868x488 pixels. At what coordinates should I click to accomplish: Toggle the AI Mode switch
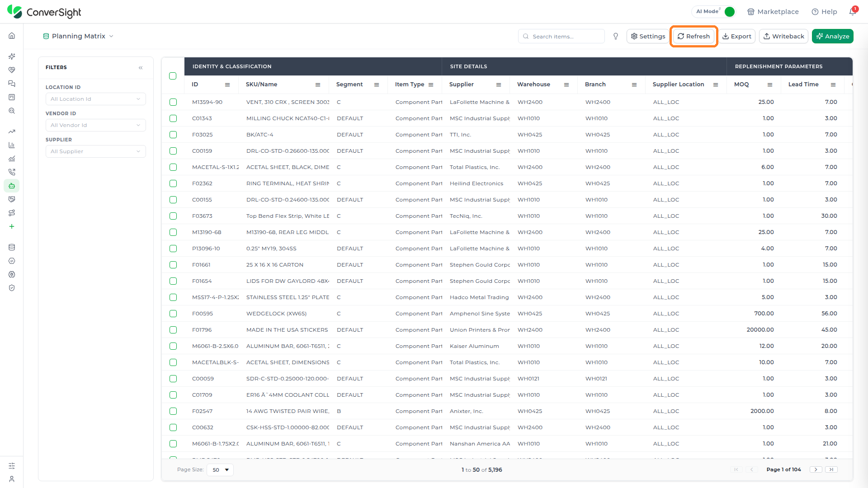click(729, 12)
